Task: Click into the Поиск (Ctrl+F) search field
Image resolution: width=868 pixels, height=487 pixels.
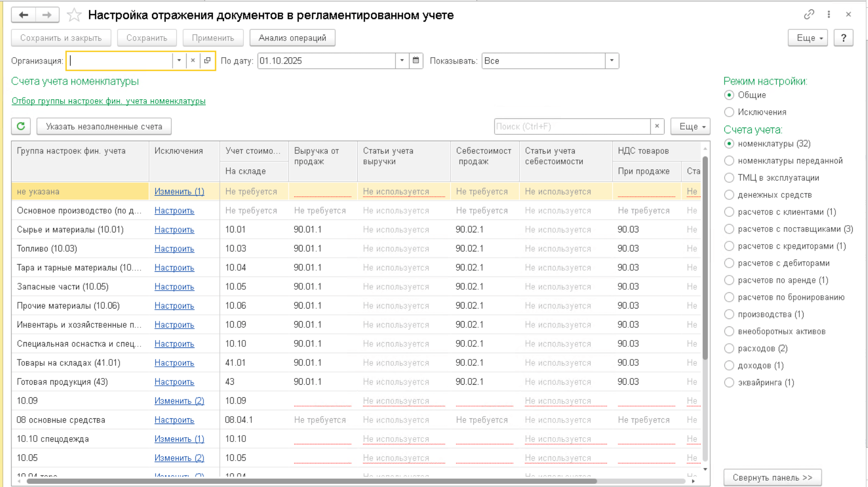Action: pos(572,126)
